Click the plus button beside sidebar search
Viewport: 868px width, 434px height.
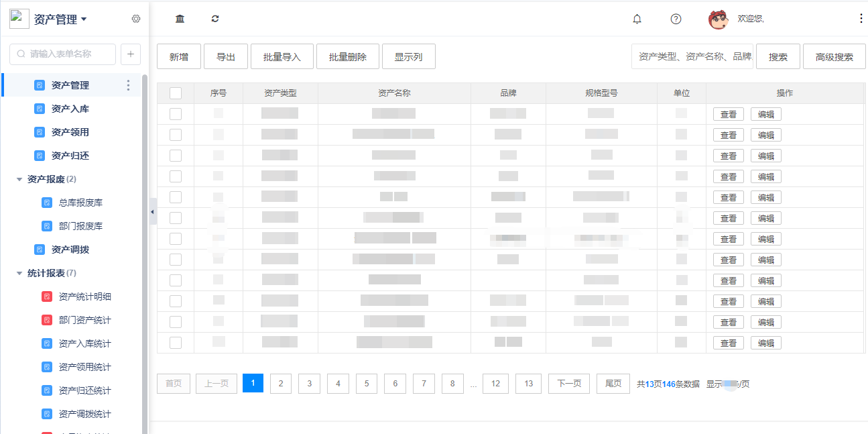tap(130, 54)
